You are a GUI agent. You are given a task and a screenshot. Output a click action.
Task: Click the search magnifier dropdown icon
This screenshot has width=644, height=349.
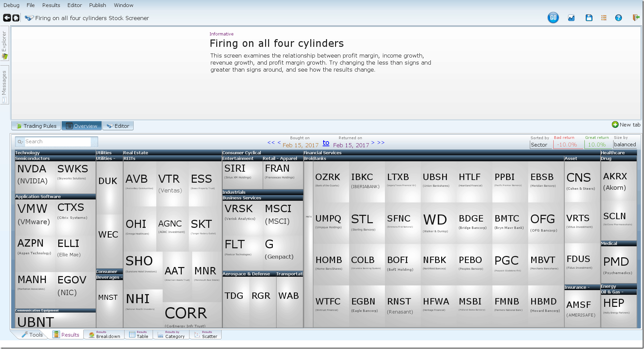pos(20,142)
